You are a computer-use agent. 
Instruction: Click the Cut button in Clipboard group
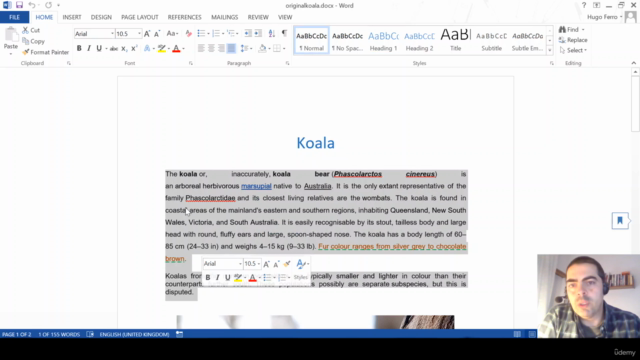click(x=31, y=30)
